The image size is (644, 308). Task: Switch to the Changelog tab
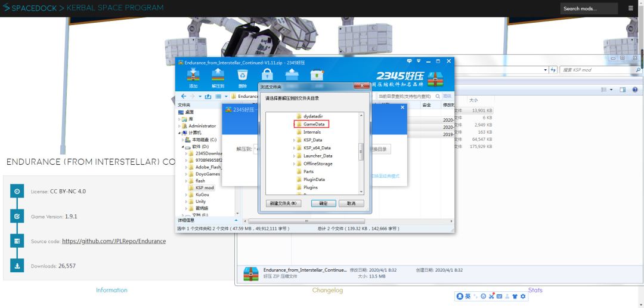click(327, 290)
